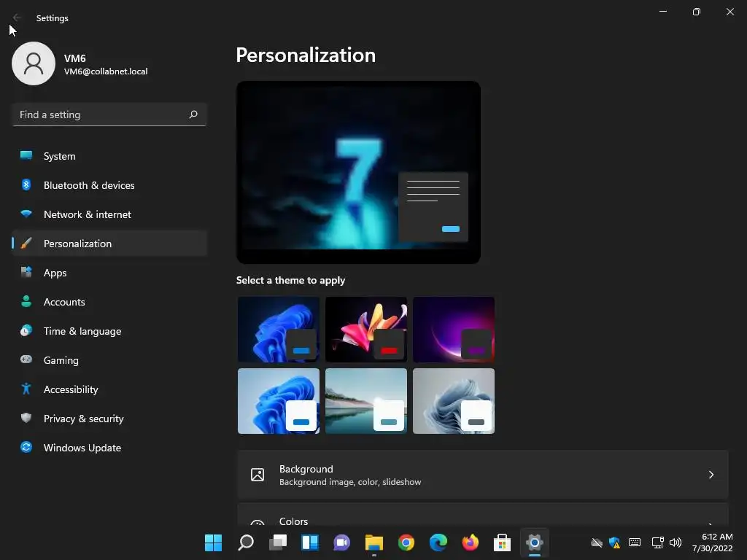Click the 6:12 AM clock and date
The height and width of the screenshot is (560, 747).
tap(712, 542)
